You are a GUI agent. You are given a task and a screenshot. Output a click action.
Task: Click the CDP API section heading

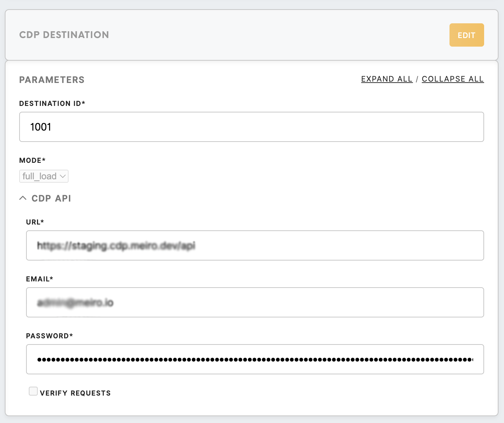tap(51, 198)
